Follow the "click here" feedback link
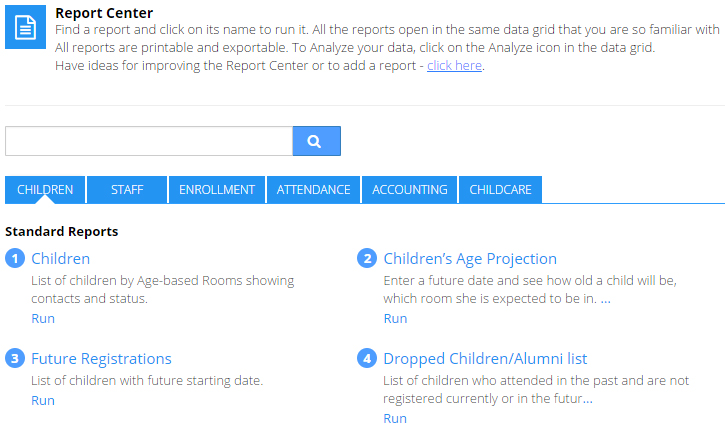The width and height of the screenshot is (725, 437). point(455,66)
